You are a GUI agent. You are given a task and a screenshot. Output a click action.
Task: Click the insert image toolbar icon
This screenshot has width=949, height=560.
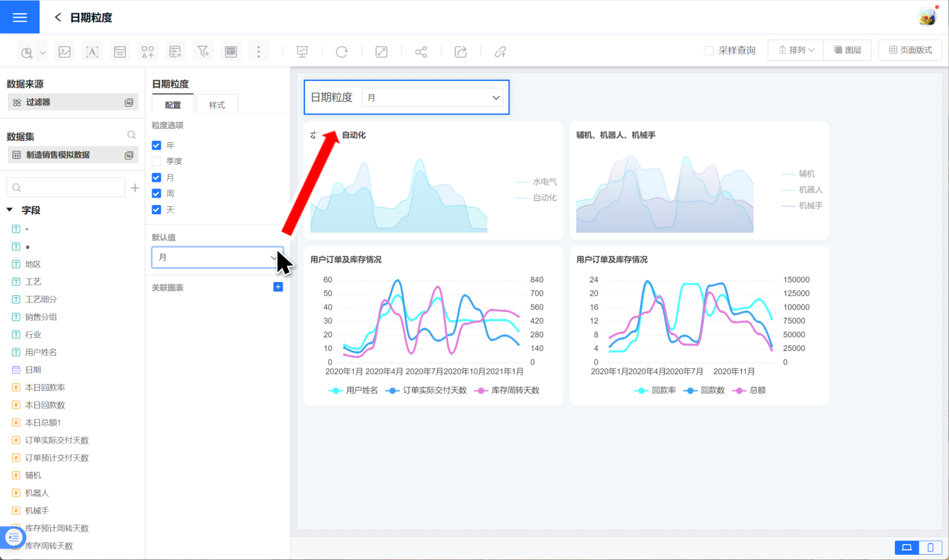coord(65,51)
